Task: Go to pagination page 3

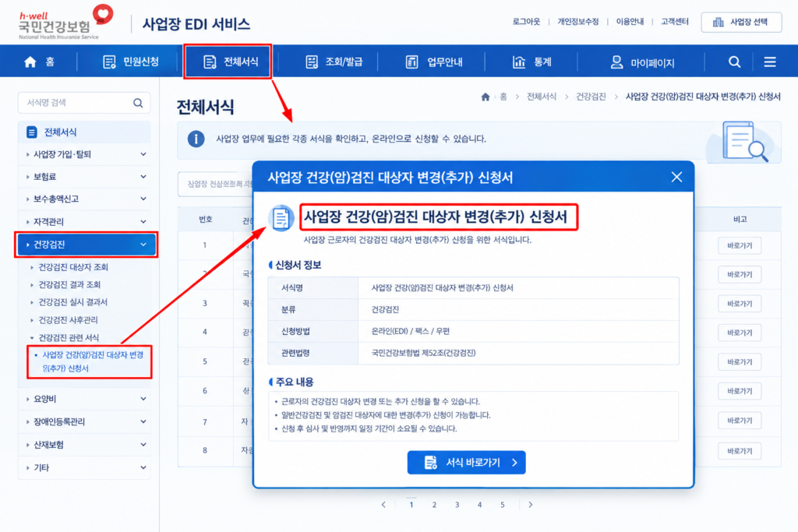Action: coord(457,505)
